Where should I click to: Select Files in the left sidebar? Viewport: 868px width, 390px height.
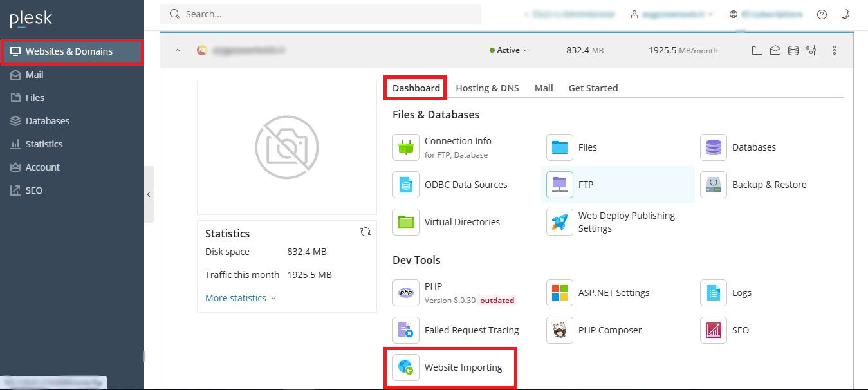pos(72,98)
